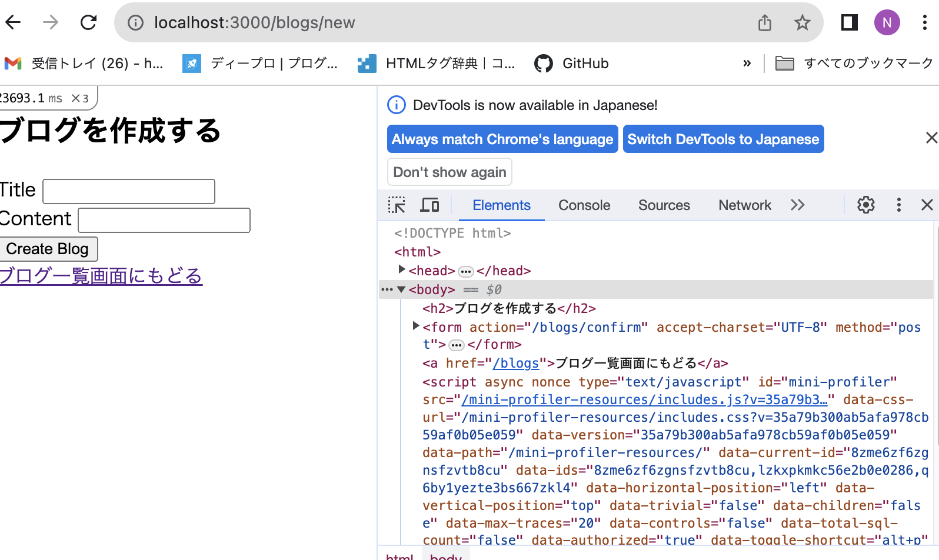Click the URL in the address bar
The height and width of the screenshot is (560, 939).
255,22
